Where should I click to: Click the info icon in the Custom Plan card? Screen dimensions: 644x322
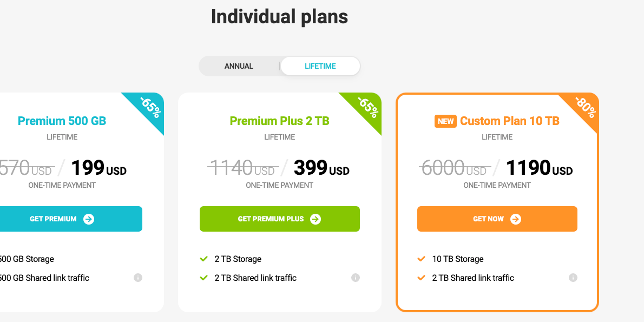(573, 278)
